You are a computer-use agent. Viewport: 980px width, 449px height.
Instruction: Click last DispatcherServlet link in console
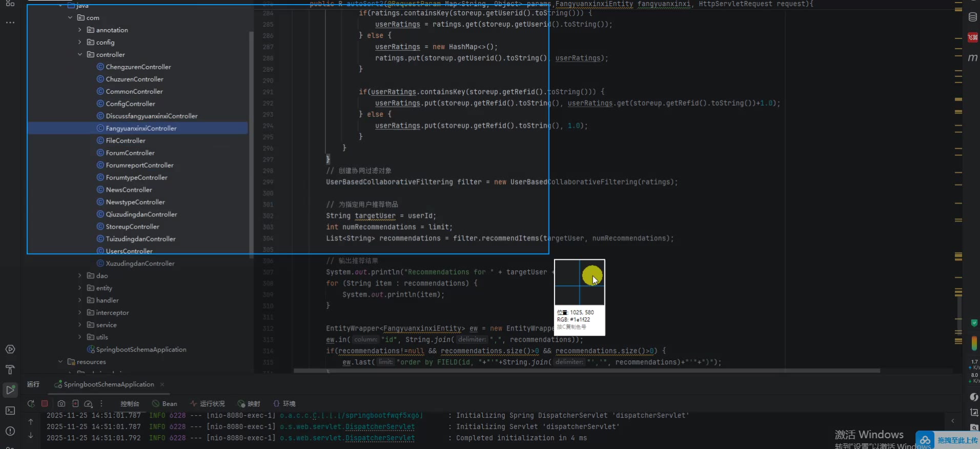[x=380, y=438]
